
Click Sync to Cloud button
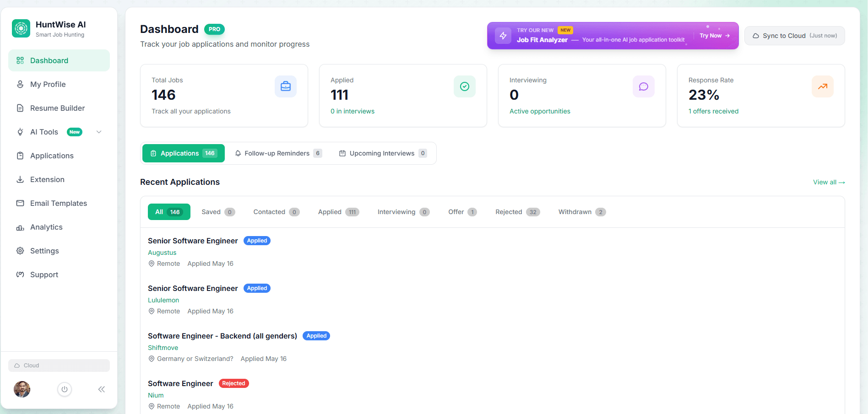click(x=795, y=36)
